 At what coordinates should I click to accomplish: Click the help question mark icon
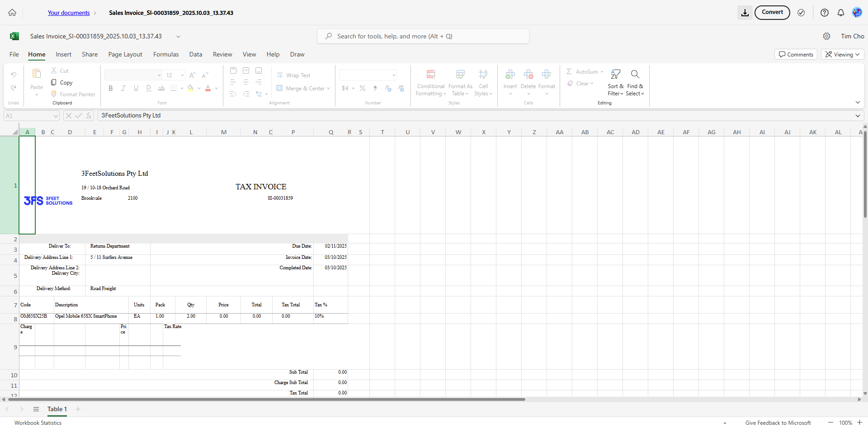(x=824, y=13)
